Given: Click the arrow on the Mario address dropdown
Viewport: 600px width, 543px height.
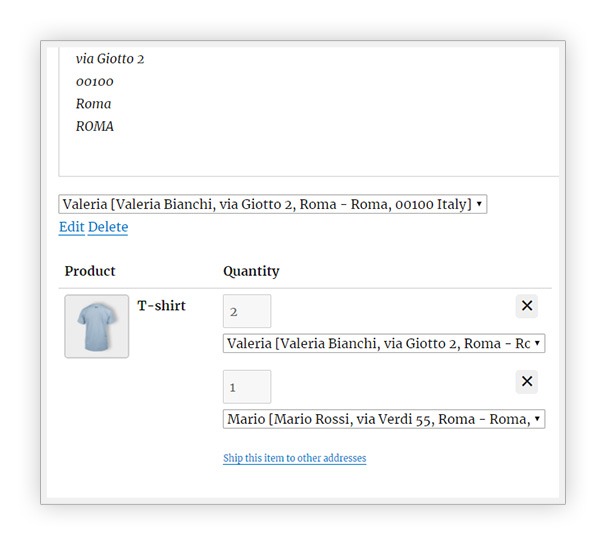Looking at the screenshot, I should click(x=537, y=419).
